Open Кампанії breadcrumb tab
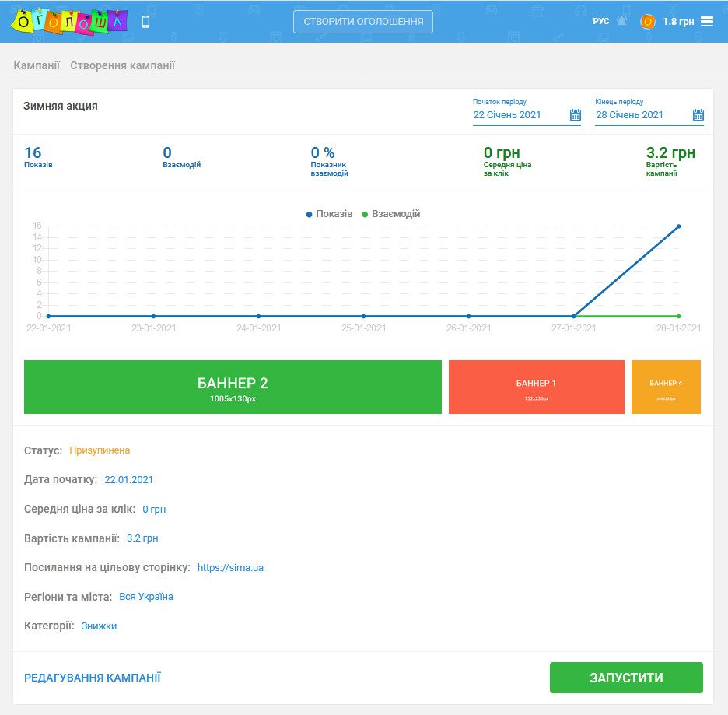The width and height of the screenshot is (728, 715). click(37, 65)
